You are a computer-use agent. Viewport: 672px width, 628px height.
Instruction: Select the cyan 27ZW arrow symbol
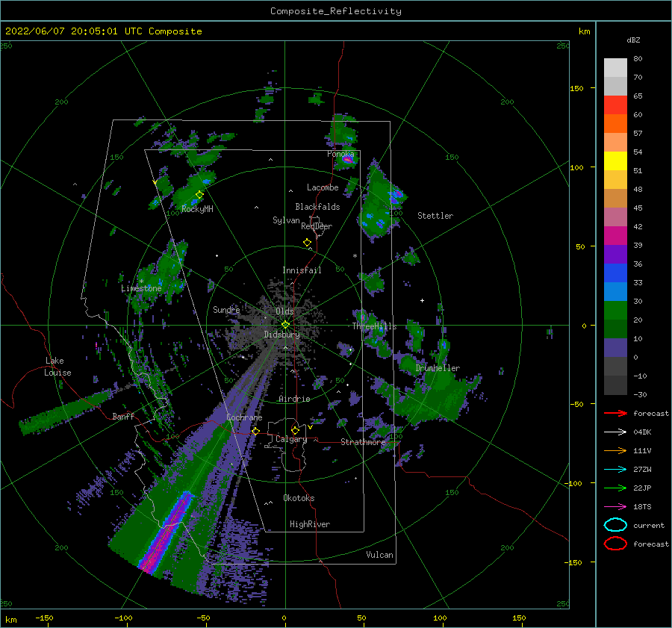615,470
